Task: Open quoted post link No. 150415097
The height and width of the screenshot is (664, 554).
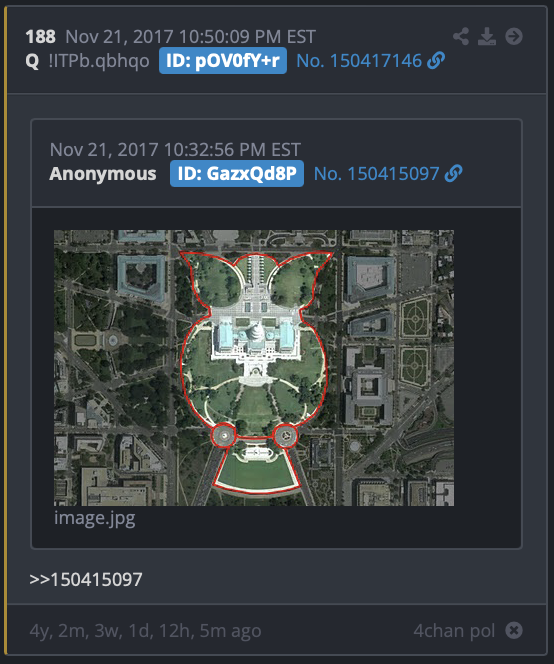Action: (377, 174)
